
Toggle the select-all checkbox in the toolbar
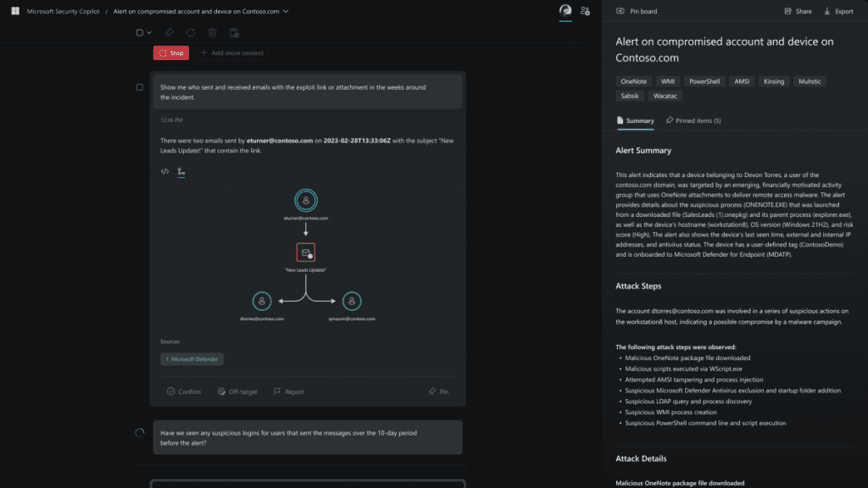click(139, 32)
